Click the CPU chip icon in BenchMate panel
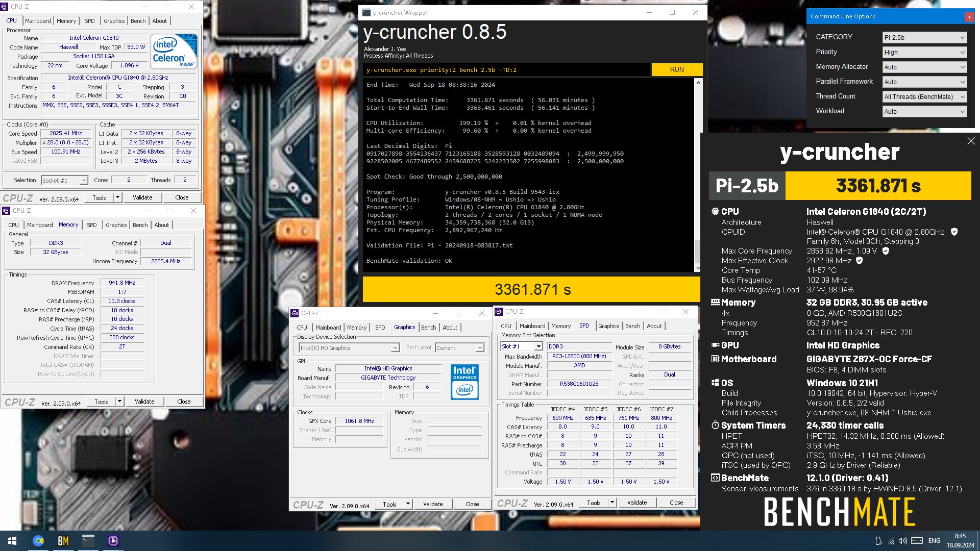This screenshot has height=551, width=980. (x=715, y=211)
